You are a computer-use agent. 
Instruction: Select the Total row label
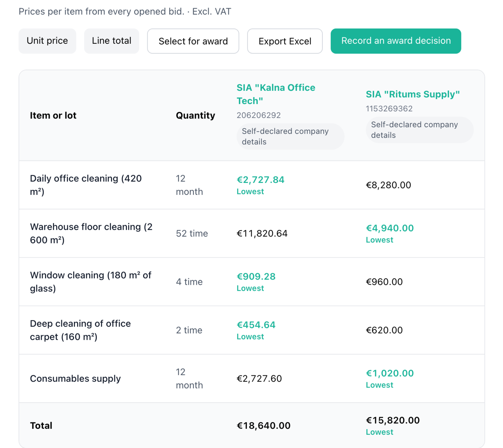coord(41,426)
